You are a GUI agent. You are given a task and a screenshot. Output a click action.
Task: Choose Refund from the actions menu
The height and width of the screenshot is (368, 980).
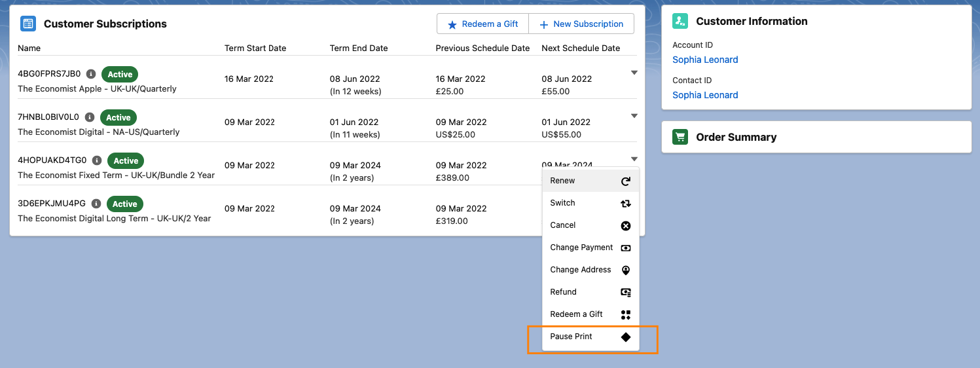coord(590,292)
